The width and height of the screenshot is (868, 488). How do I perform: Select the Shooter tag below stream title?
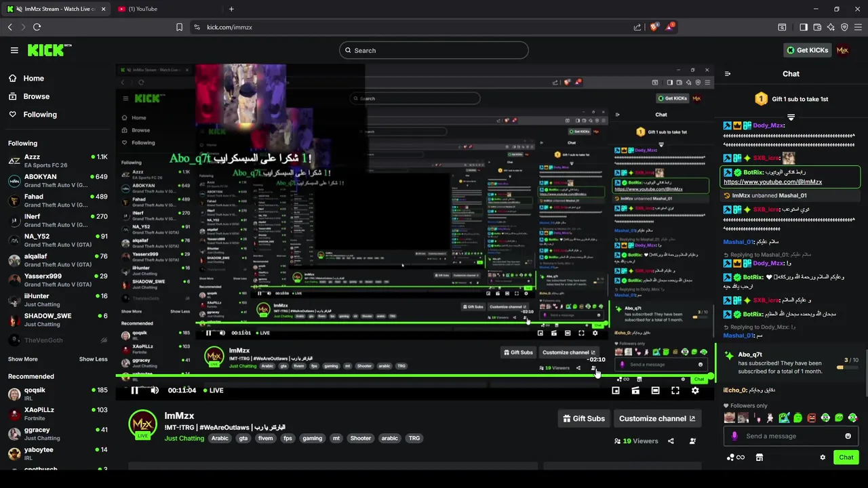tap(360, 439)
